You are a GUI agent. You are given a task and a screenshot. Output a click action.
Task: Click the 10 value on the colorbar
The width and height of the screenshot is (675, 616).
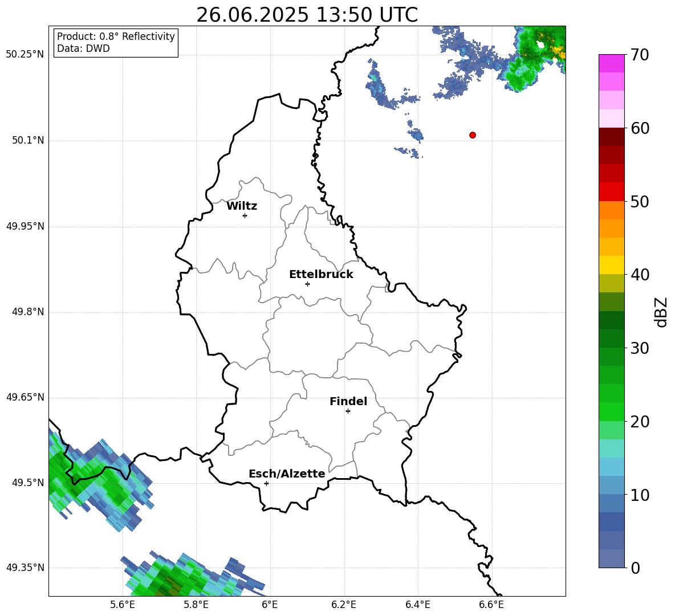click(640, 495)
